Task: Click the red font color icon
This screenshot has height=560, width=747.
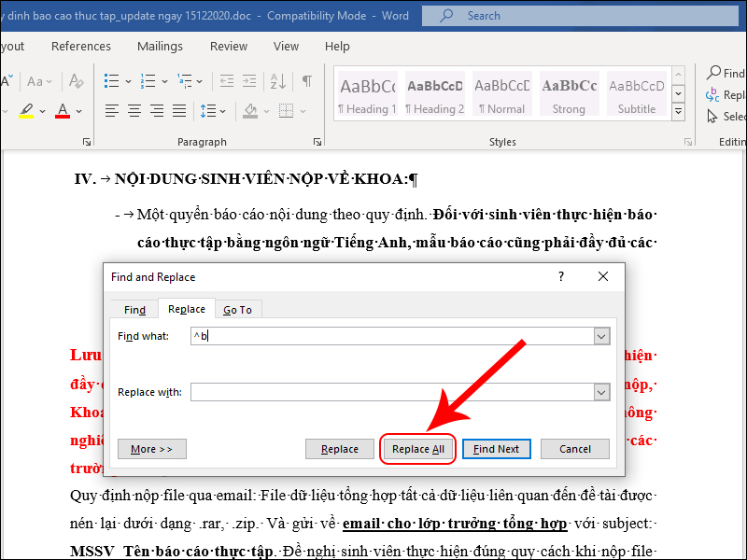Action: pyautogui.click(x=63, y=111)
